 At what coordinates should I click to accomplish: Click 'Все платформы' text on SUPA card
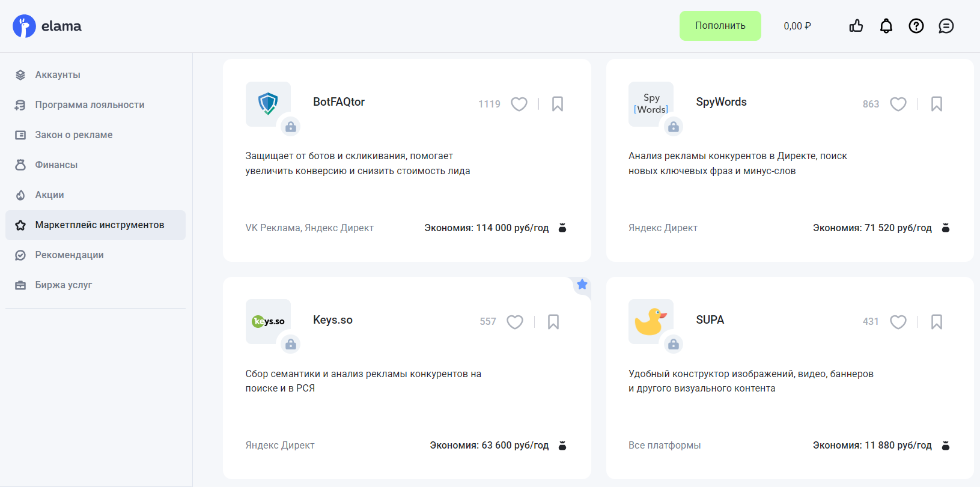pyautogui.click(x=665, y=446)
